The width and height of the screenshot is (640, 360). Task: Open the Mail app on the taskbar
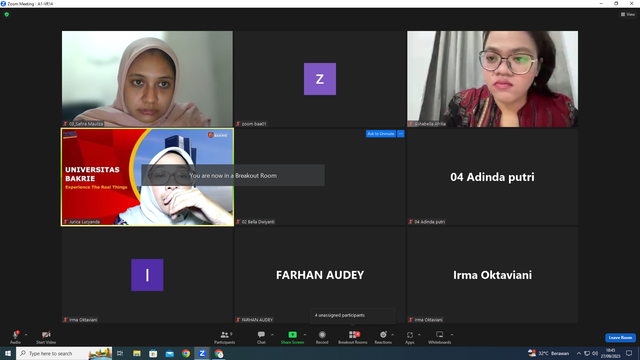pos(169,353)
